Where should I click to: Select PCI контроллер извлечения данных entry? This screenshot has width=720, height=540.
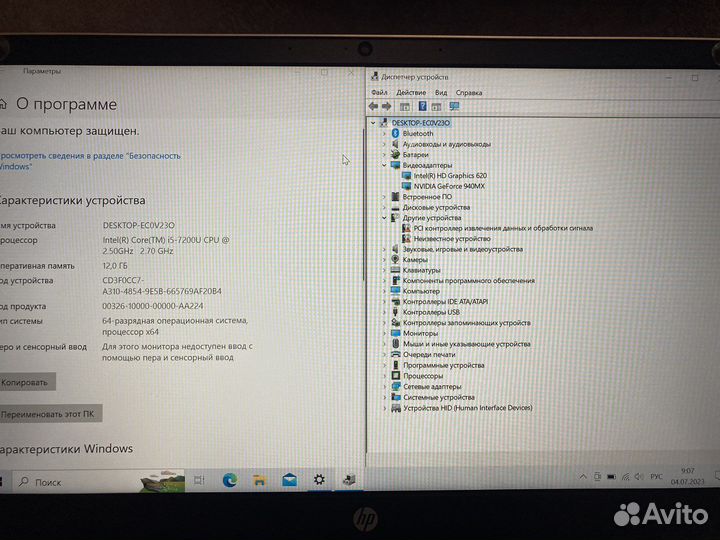(x=503, y=228)
